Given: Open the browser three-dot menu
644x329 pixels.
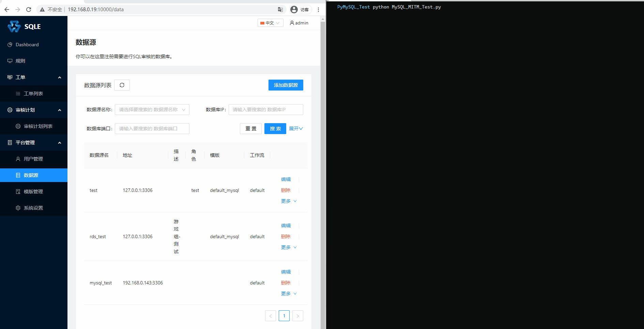Looking at the screenshot, I should (318, 10).
